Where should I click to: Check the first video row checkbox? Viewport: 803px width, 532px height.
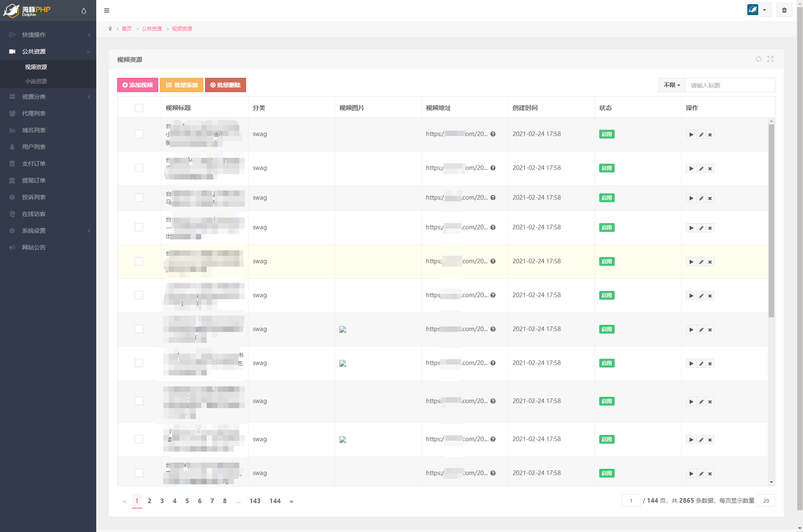[139, 134]
